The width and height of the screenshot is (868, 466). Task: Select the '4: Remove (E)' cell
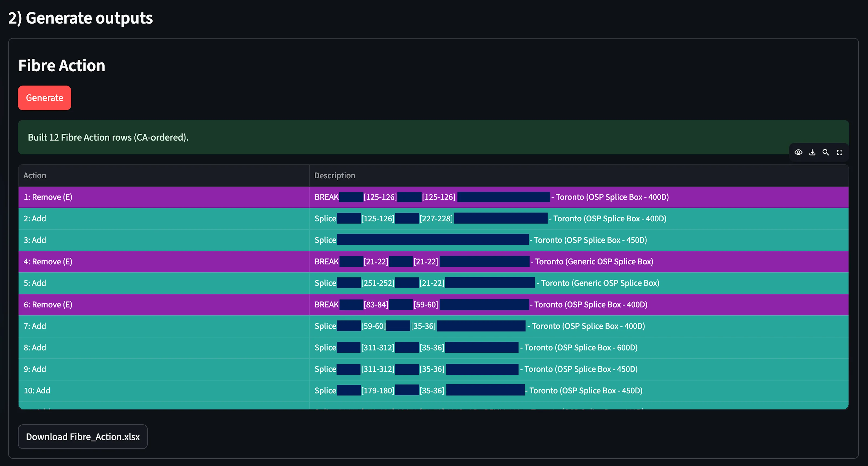[x=48, y=262]
